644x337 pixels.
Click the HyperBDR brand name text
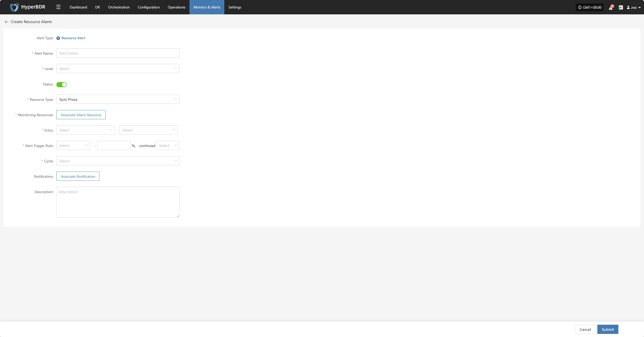pyautogui.click(x=33, y=7)
